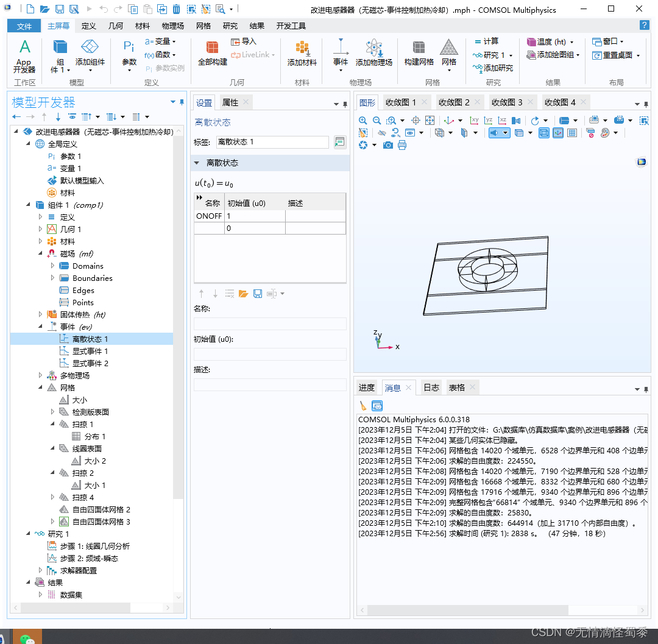The width and height of the screenshot is (658, 644).
Task: Expand the 固体传热 (ht) tree node
Action: coord(40,314)
